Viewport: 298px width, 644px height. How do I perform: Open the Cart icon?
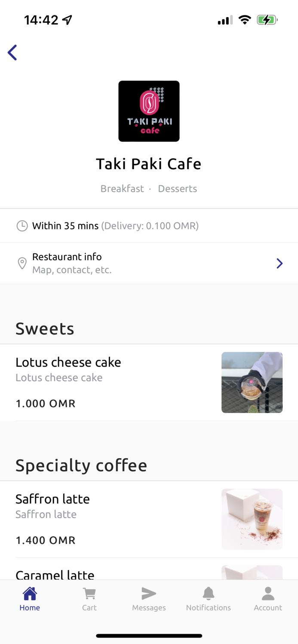[x=89, y=593]
